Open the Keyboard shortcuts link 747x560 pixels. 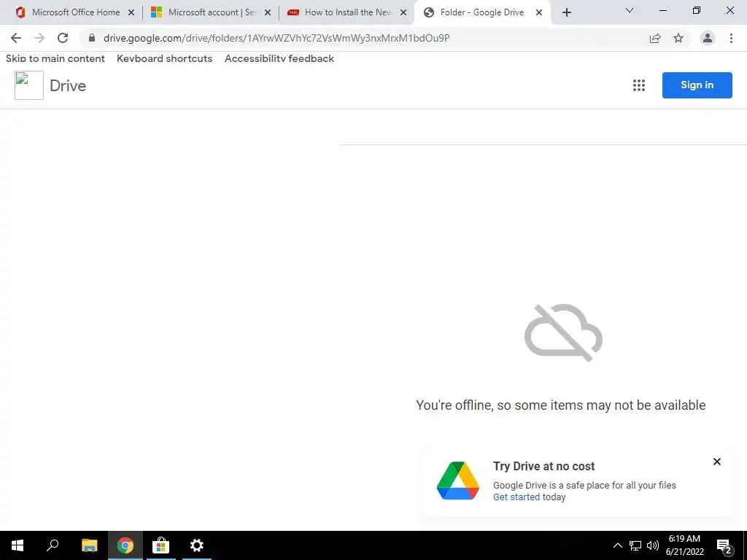[164, 58]
